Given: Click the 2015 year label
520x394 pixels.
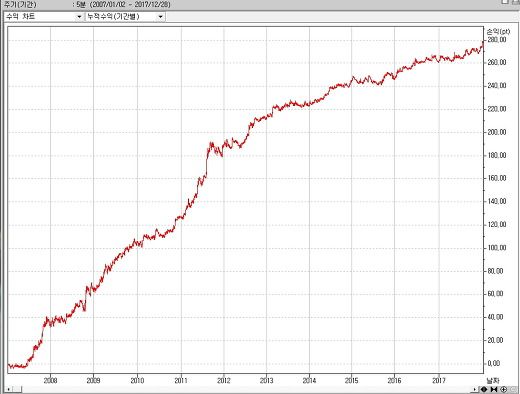Looking at the screenshot, I should click(351, 380).
